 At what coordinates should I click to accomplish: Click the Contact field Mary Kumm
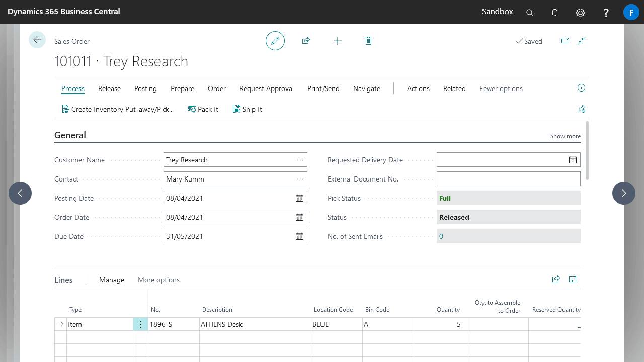point(235,179)
